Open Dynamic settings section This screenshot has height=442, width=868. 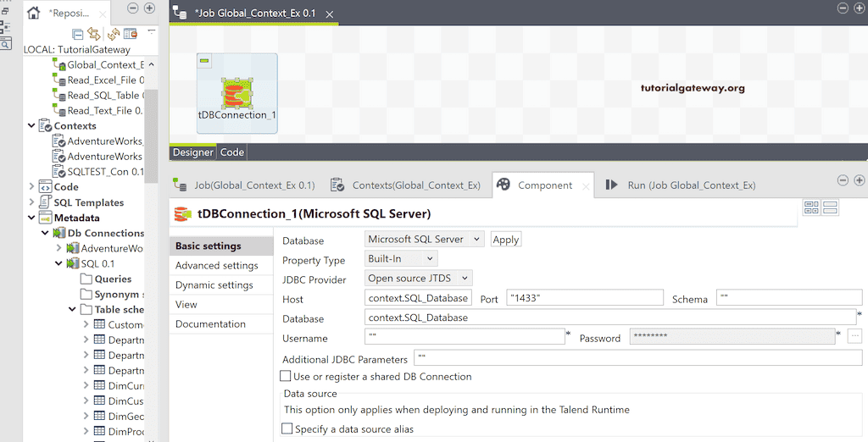click(x=221, y=285)
